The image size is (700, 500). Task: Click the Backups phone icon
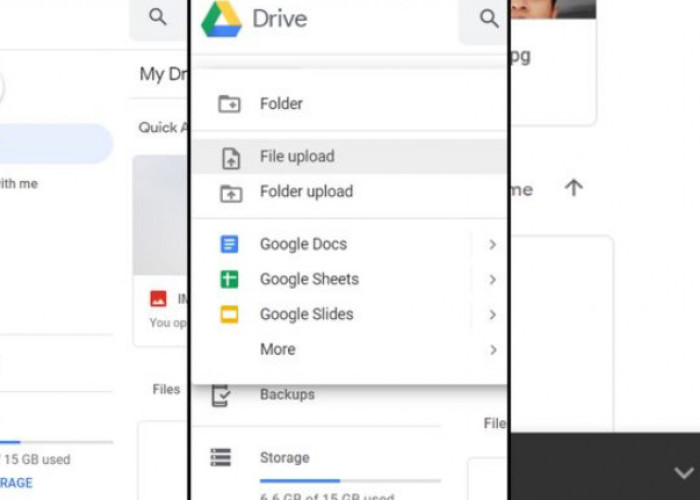221,395
